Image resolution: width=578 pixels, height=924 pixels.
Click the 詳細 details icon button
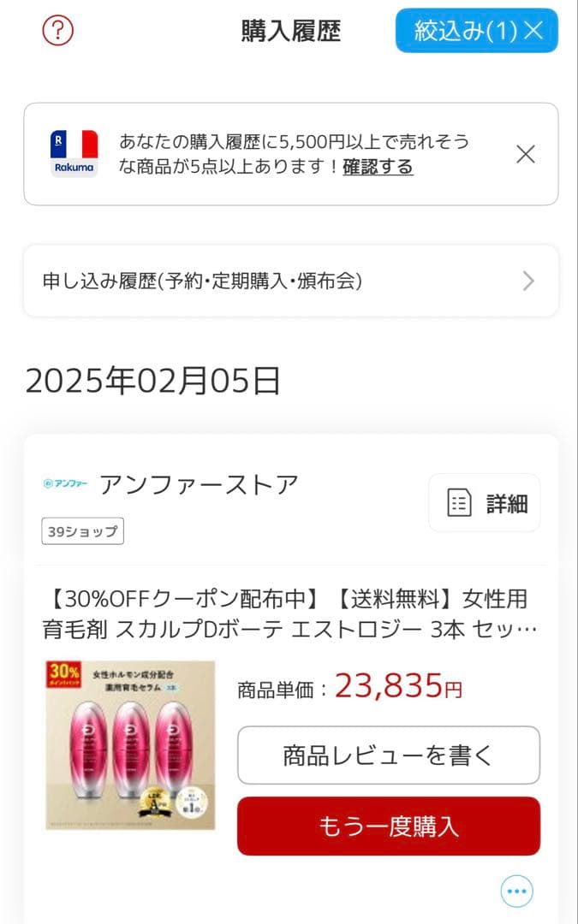pyautogui.click(x=484, y=502)
